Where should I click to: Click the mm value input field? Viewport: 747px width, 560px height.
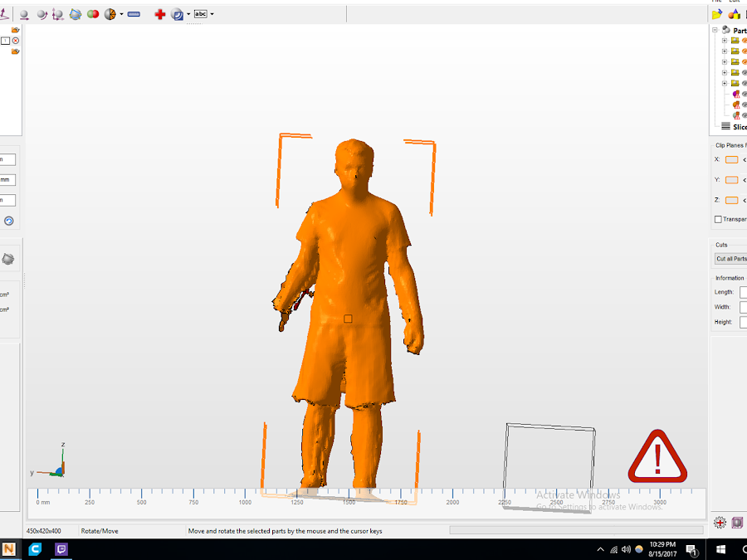[7, 179]
